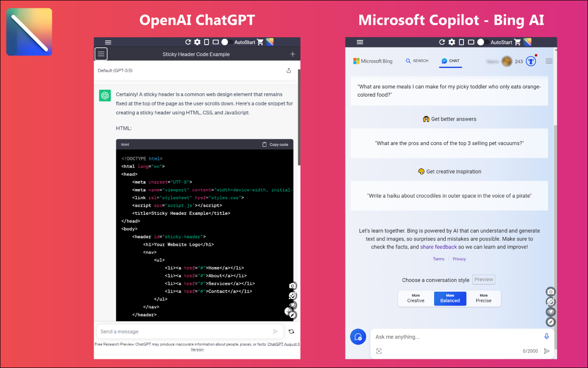Hide the Copilot panel with the eye toggle
588x368 pixels.
click(550, 311)
